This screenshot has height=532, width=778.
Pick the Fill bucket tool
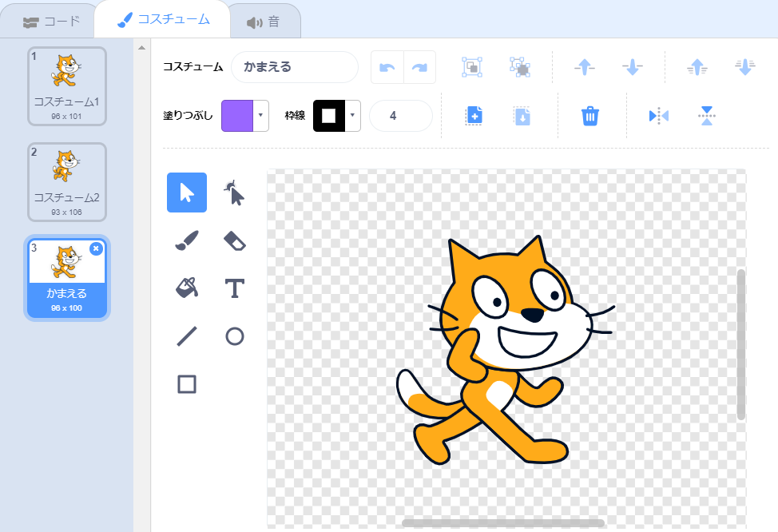[x=187, y=288]
